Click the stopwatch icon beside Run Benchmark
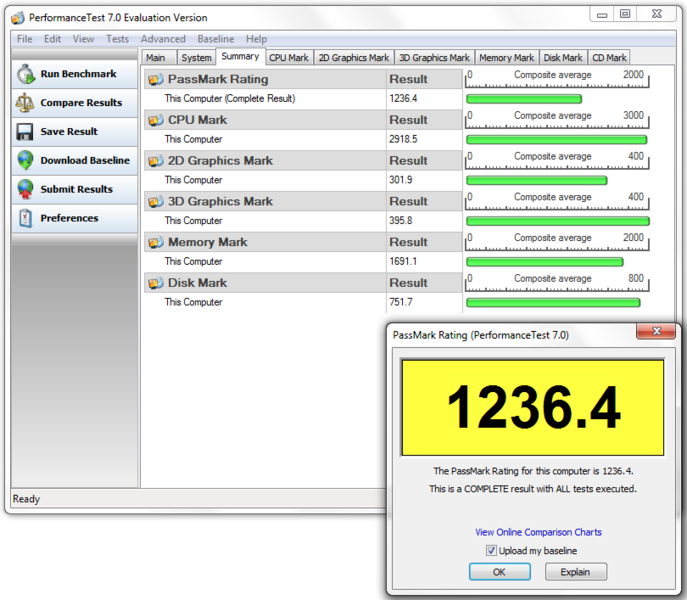This screenshot has width=687, height=600. (x=26, y=74)
